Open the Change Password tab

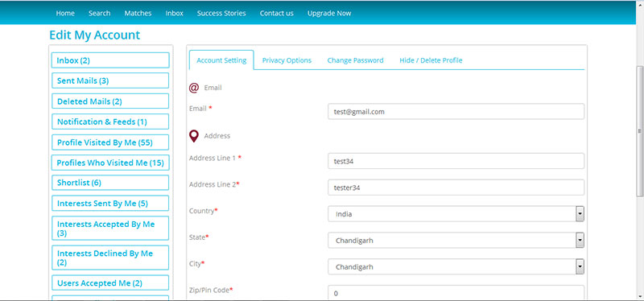point(355,60)
